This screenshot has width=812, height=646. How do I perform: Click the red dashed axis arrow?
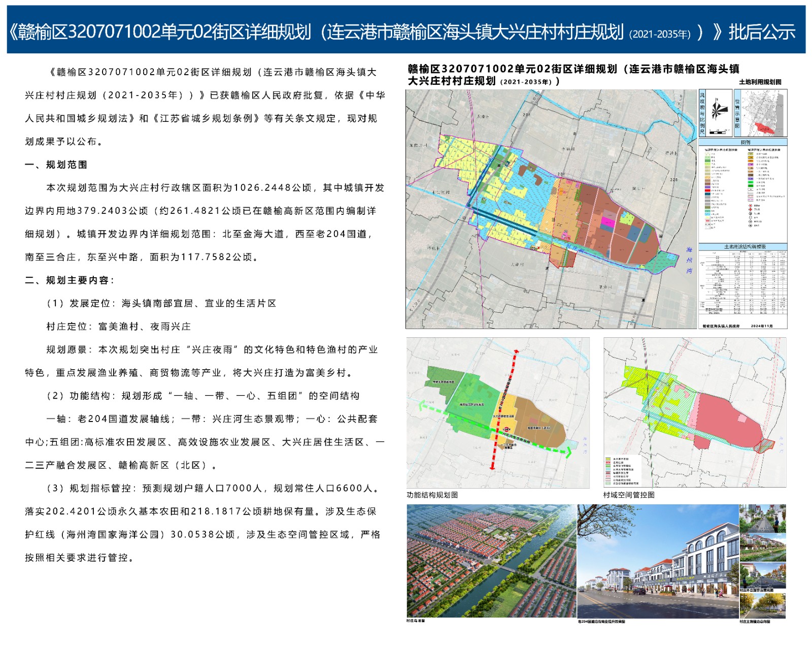pos(504,410)
